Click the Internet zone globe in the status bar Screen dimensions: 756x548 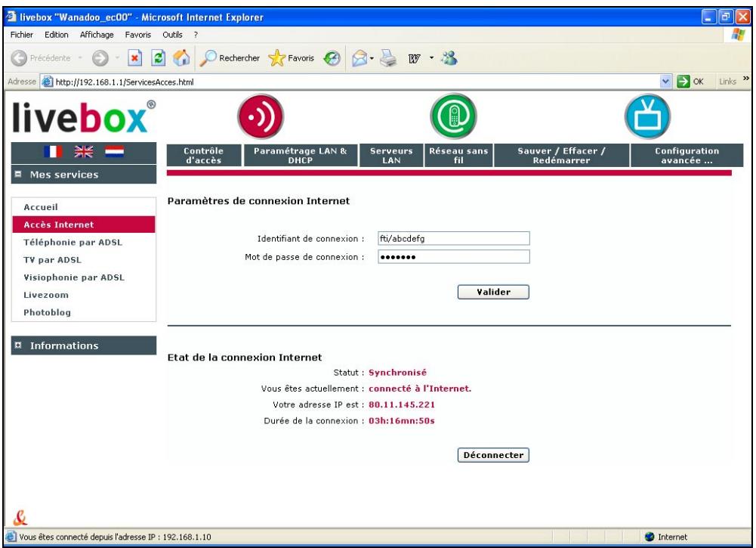(x=649, y=537)
